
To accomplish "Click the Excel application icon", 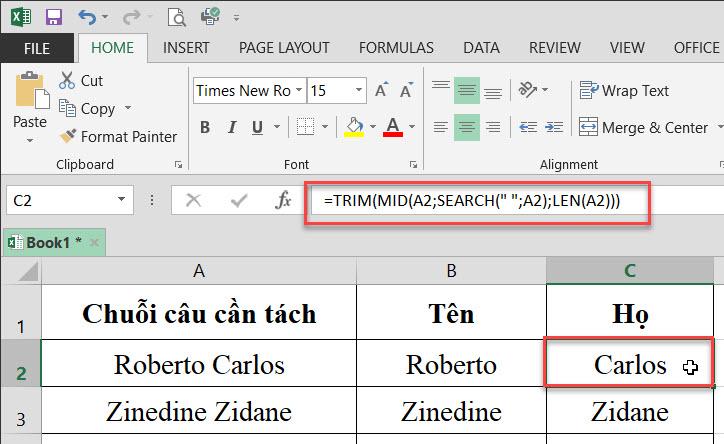I will [x=21, y=18].
